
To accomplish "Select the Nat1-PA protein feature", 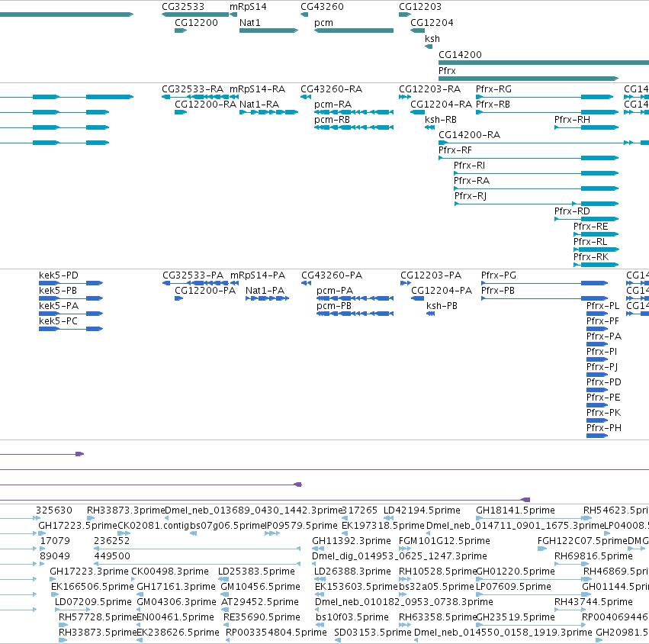I will [x=268, y=298].
